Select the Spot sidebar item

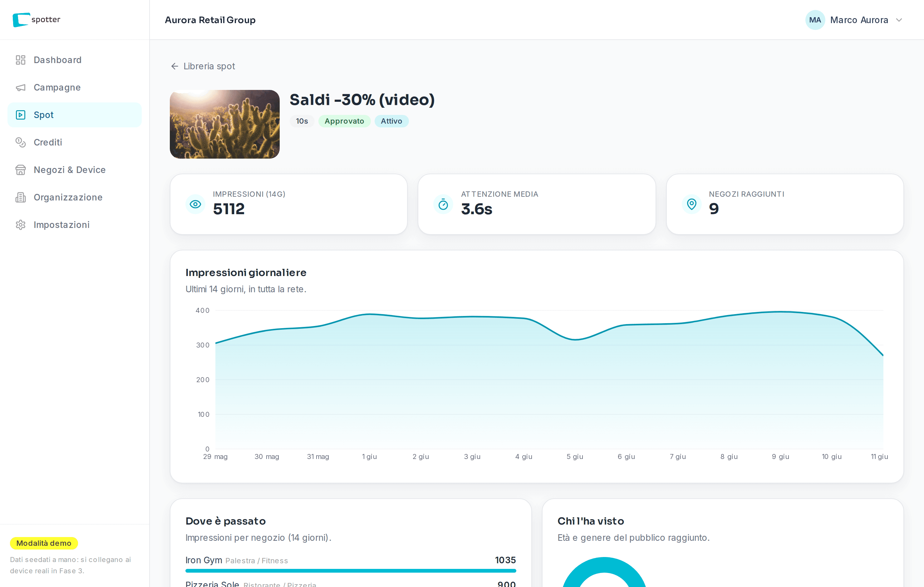[74, 115]
